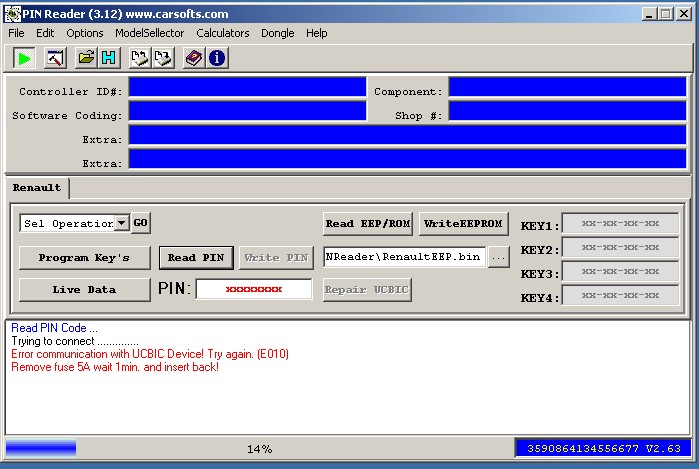The width and height of the screenshot is (699, 469).
Task: Open the Edit menu
Action: tap(45, 33)
